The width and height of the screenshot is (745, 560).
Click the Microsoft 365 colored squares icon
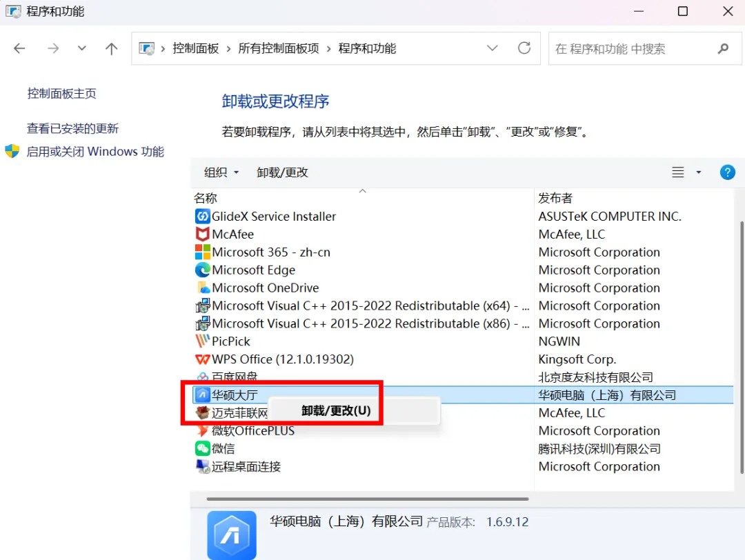202,252
